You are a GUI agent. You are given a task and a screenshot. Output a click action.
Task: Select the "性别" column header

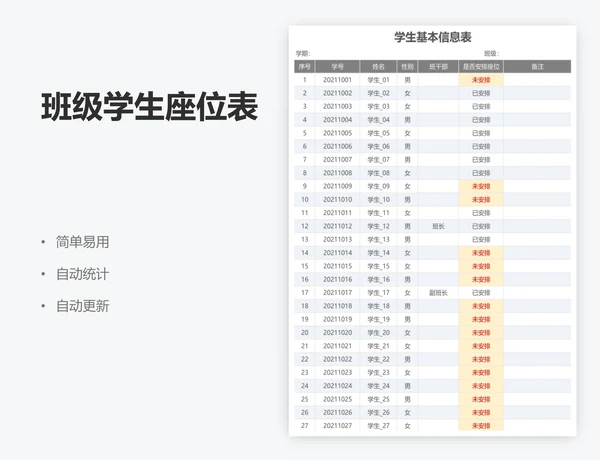click(x=408, y=67)
